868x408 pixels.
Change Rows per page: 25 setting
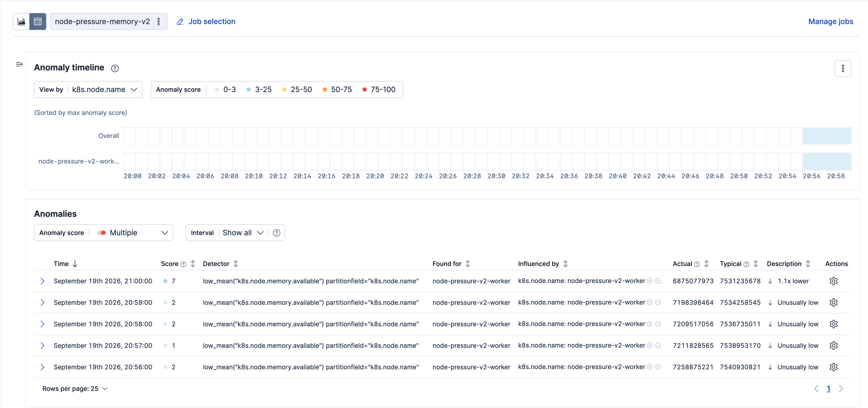point(75,388)
